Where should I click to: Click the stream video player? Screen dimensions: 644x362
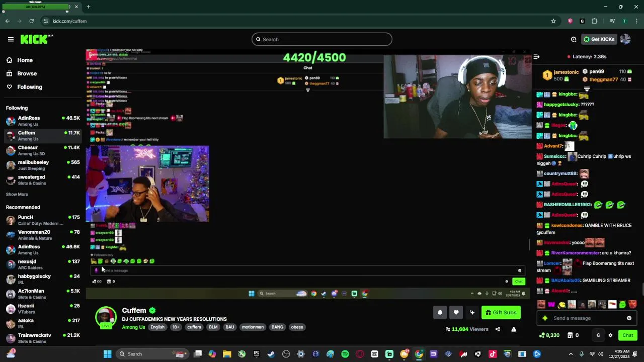click(x=308, y=173)
